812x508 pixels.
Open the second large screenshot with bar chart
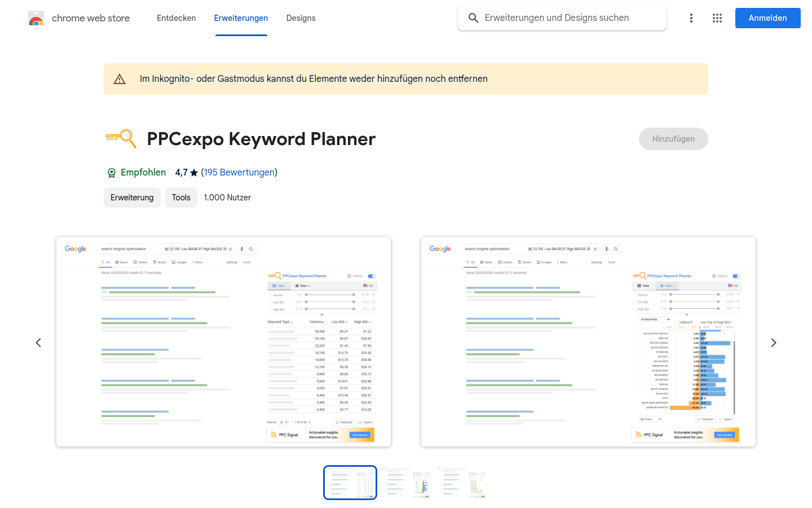click(x=588, y=341)
